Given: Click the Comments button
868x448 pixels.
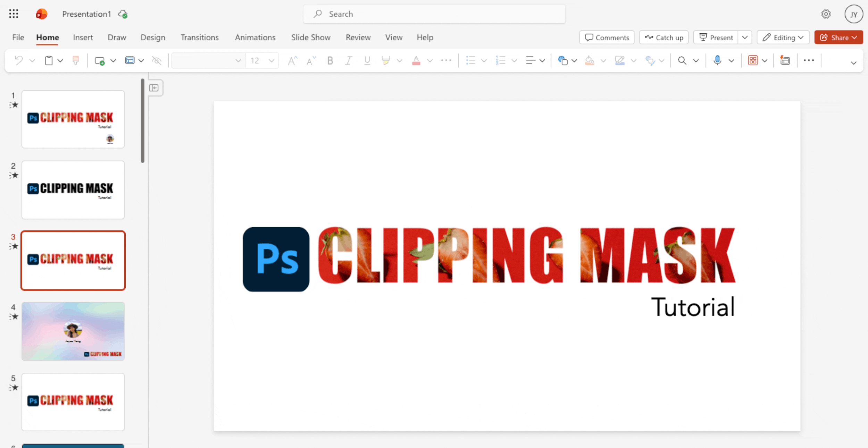Looking at the screenshot, I should point(607,37).
